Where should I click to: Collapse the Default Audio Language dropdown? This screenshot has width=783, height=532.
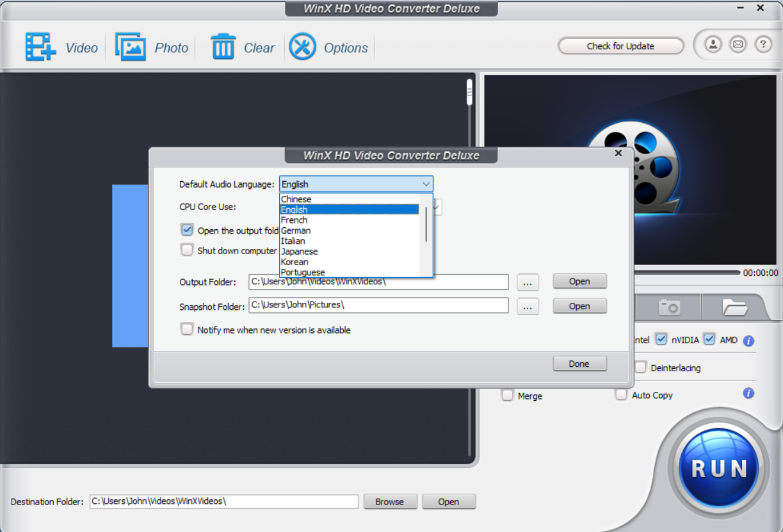pyautogui.click(x=426, y=184)
